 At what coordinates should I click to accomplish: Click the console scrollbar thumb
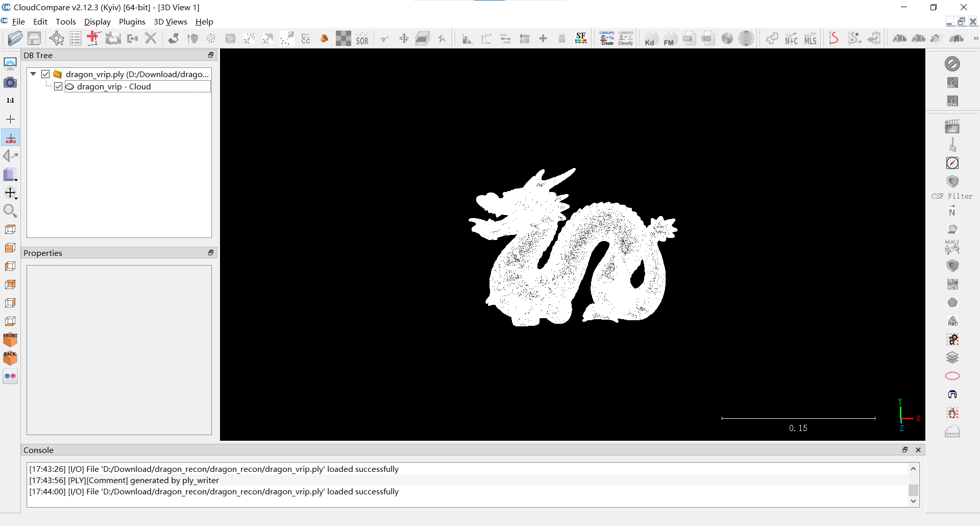[x=914, y=490]
